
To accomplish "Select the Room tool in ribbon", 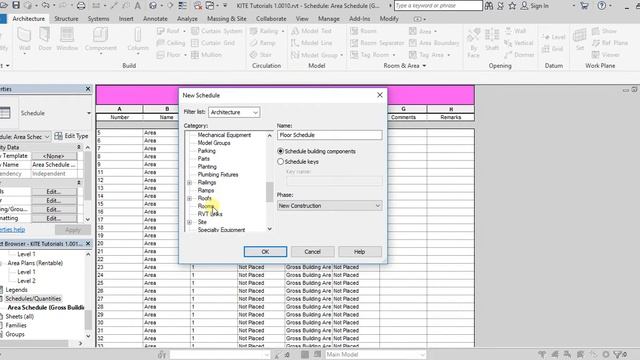I will point(363,31).
